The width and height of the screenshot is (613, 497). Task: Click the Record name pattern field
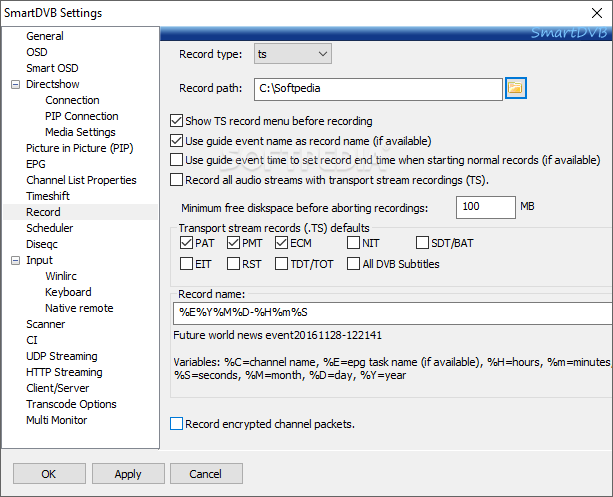(x=393, y=313)
